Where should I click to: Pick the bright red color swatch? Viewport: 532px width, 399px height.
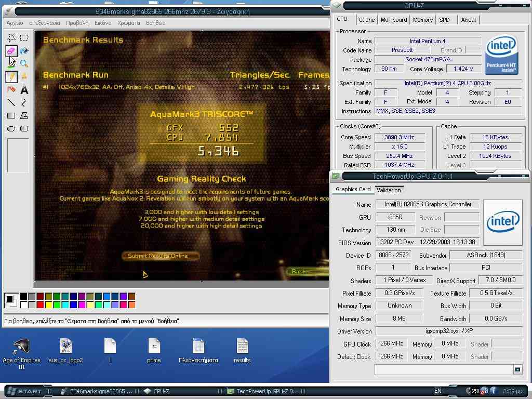(x=40, y=304)
